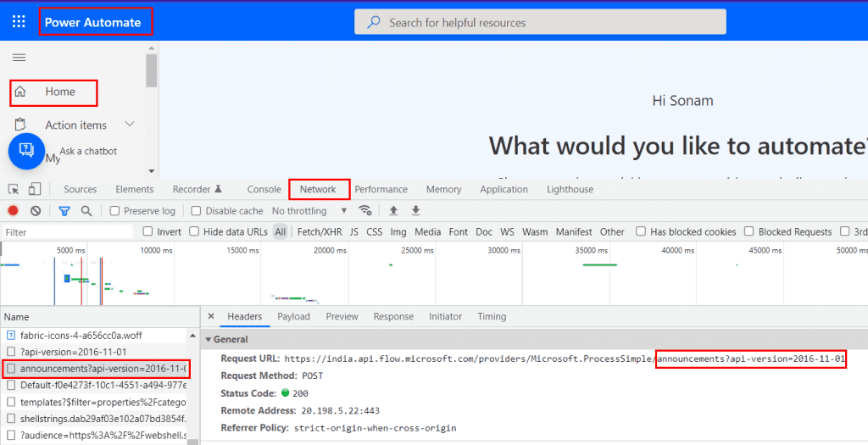The width and height of the screenshot is (868, 445).
Task: Toggle the hamburger navigation menu
Action: pos(19,58)
